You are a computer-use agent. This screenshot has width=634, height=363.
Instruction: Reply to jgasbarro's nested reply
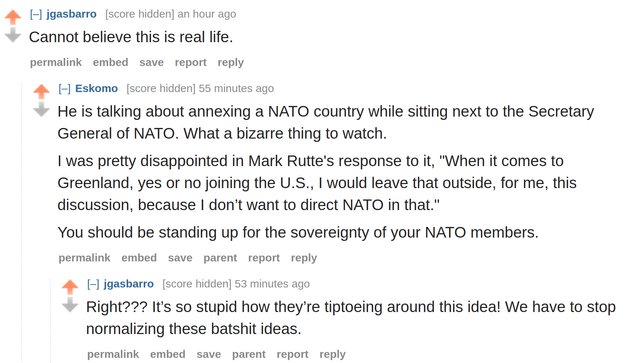pos(333,355)
